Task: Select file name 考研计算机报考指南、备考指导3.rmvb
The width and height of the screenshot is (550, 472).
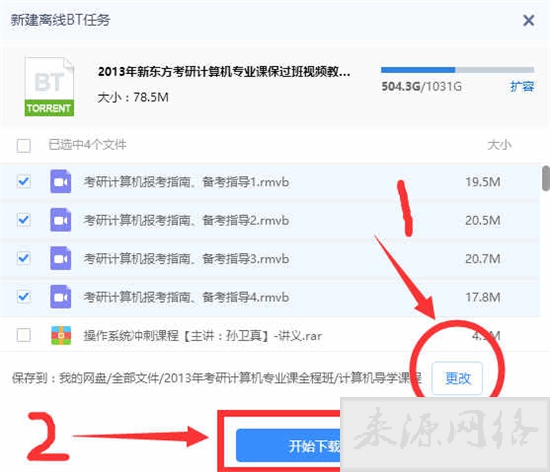Action: [186, 259]
